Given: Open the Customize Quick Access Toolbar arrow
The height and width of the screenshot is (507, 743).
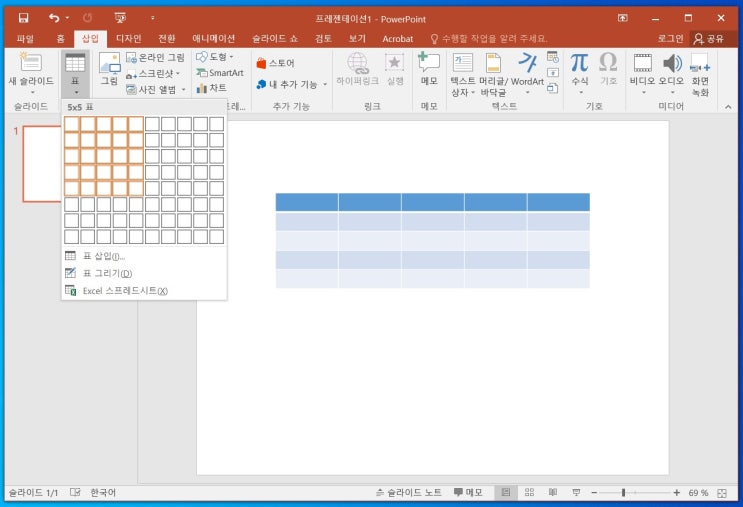Looking at the screenshot, I should 153,18.
